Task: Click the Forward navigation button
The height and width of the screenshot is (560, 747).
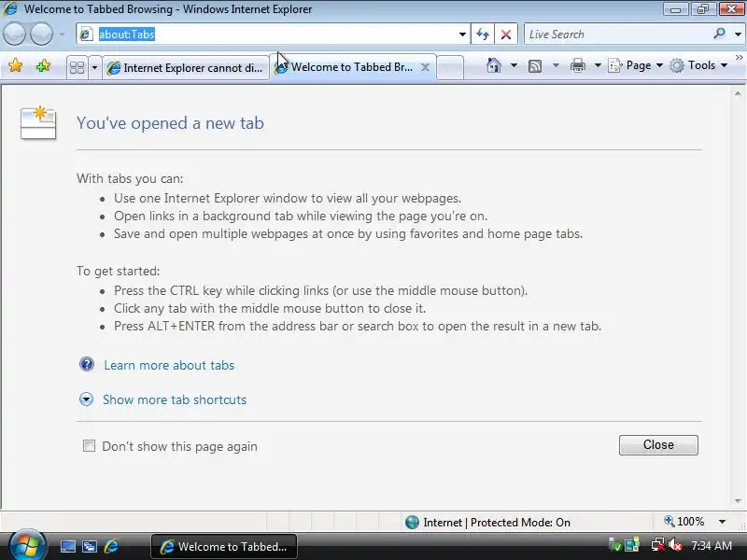Action: pos(41,35)
